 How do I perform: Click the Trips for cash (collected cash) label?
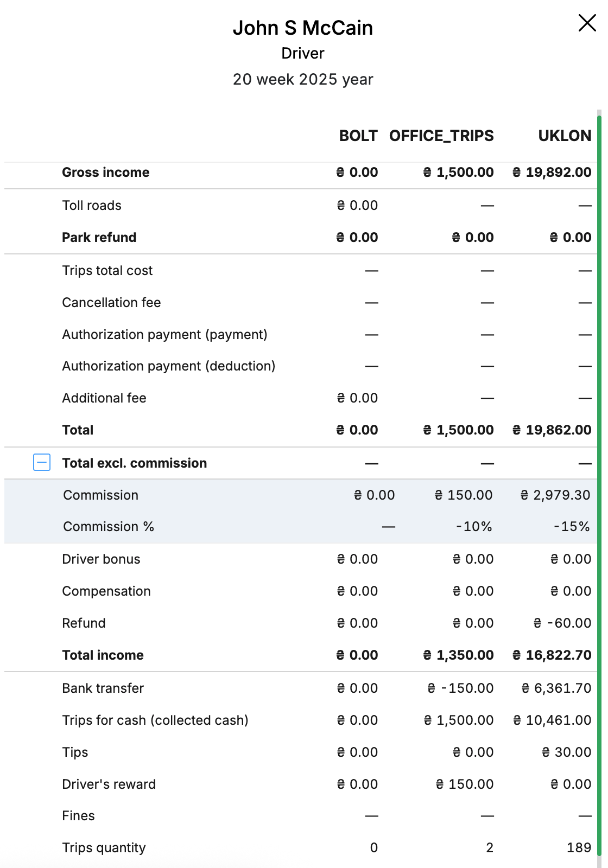point(155,720)
